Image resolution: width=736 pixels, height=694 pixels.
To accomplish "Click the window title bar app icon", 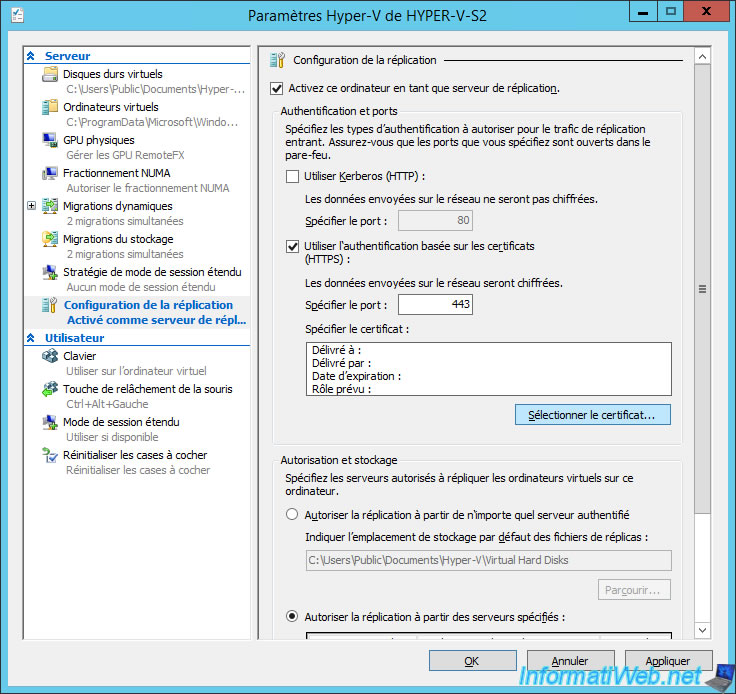I will click(x=18, y=15).
